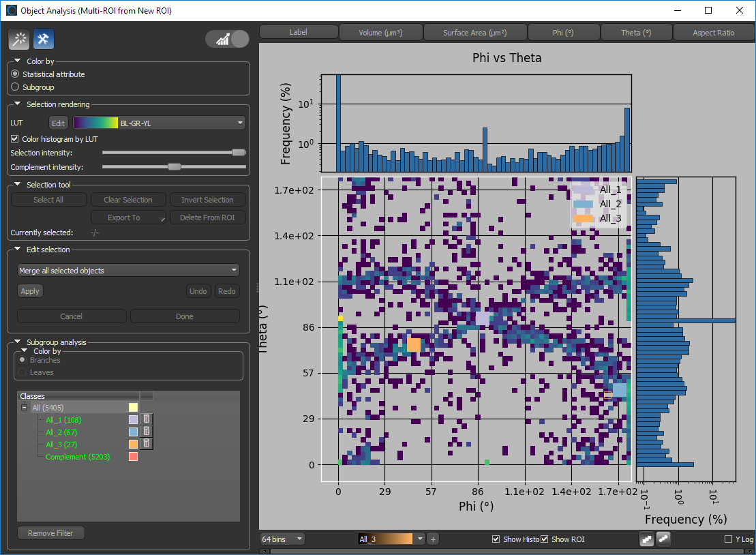Uncheck Color histogram by LUT
756x555 pixels.
(x=16, y=139)
